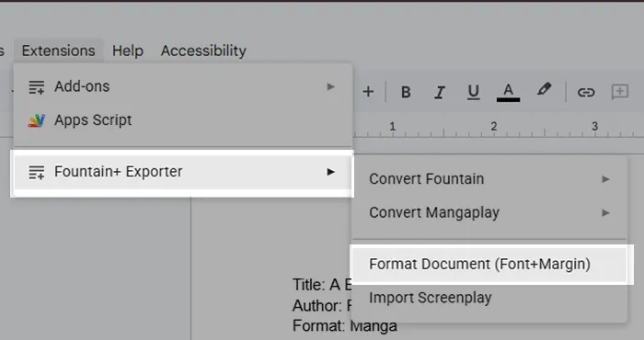644x340 pixels.
Task: Expand the Convert Mangaplay submenu
Action: [489, 213]
